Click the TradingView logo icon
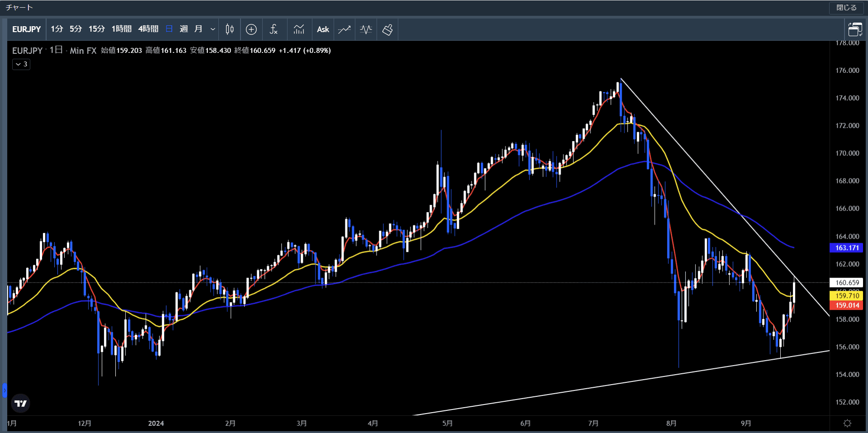868x433 pixels. pyautogui.click(x=21, y=403)
